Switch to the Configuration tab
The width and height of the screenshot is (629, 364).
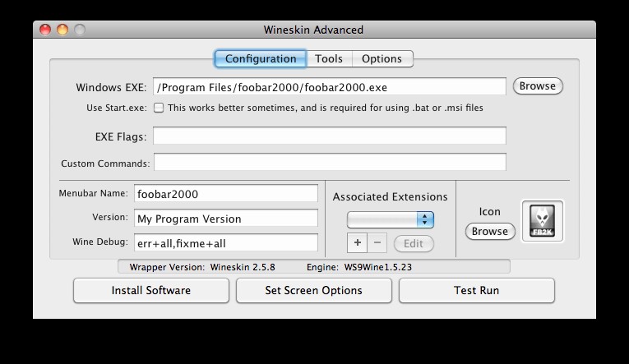click(261, 58)
